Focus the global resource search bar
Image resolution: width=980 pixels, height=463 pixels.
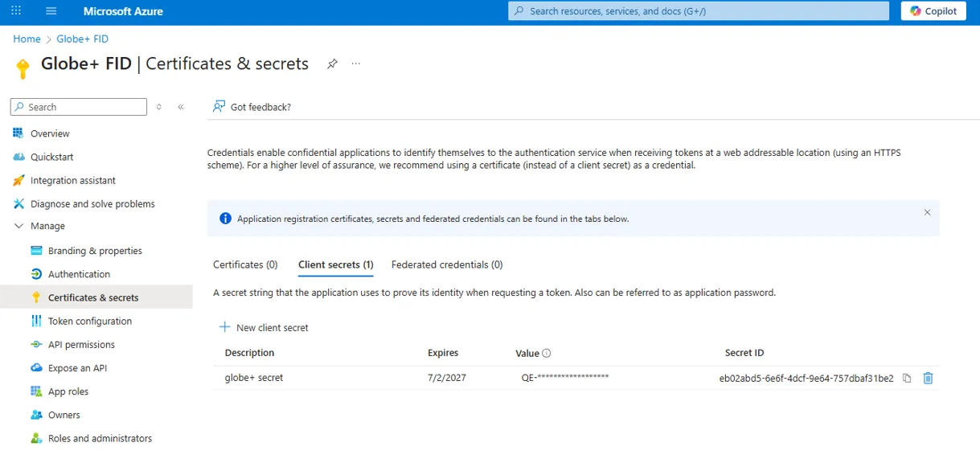(698, 11)
